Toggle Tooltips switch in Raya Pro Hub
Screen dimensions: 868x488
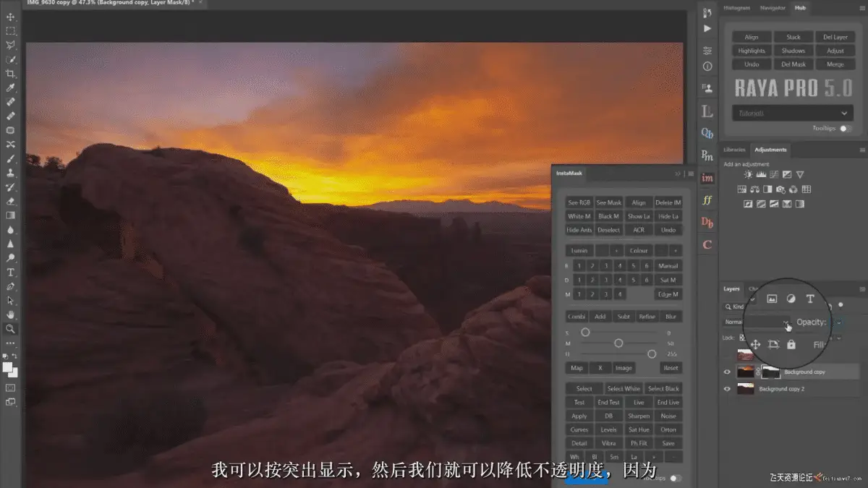click(x=844, y=128)
